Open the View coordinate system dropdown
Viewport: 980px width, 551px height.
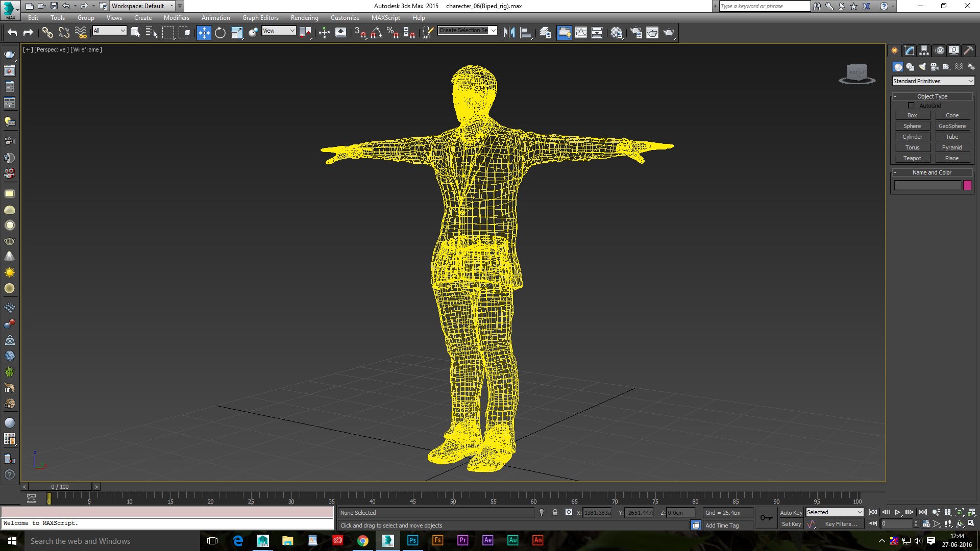pyautogui.click(x=279, y=31)
